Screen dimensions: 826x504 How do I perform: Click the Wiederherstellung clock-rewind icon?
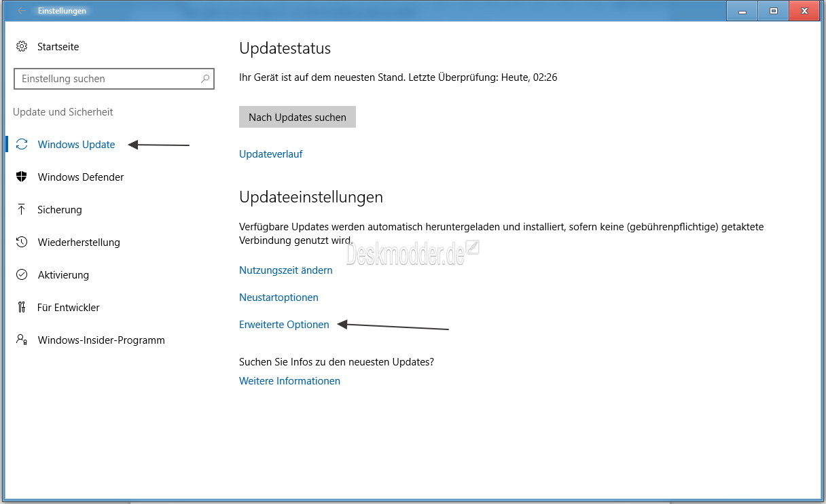21,242
